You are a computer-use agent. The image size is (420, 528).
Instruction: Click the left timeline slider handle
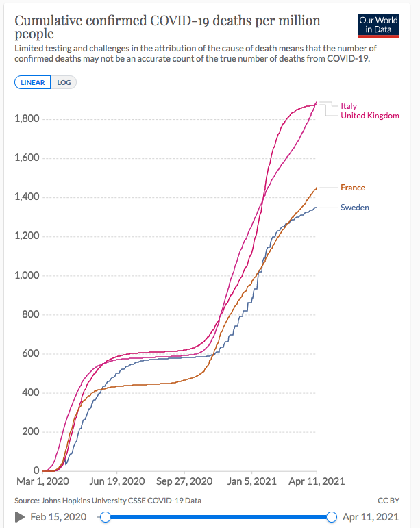tap(106, 517)
